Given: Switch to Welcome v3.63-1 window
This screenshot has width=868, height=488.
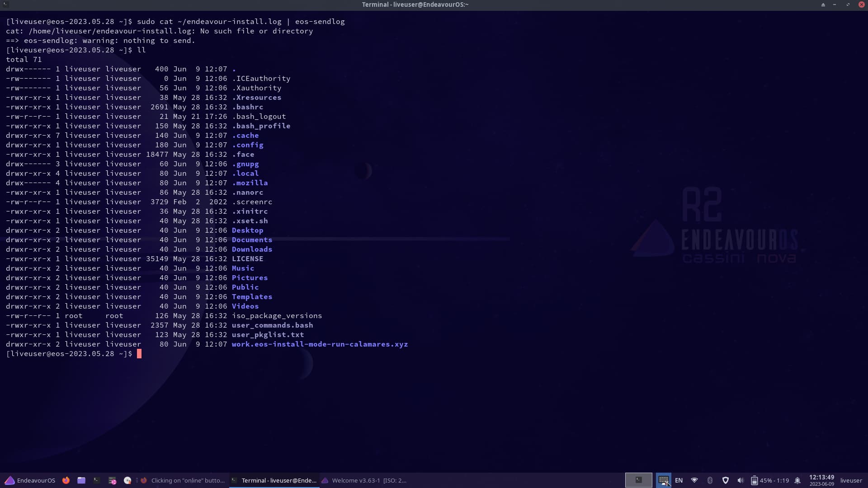Looking at the screenshot, I should pos(364,480).
